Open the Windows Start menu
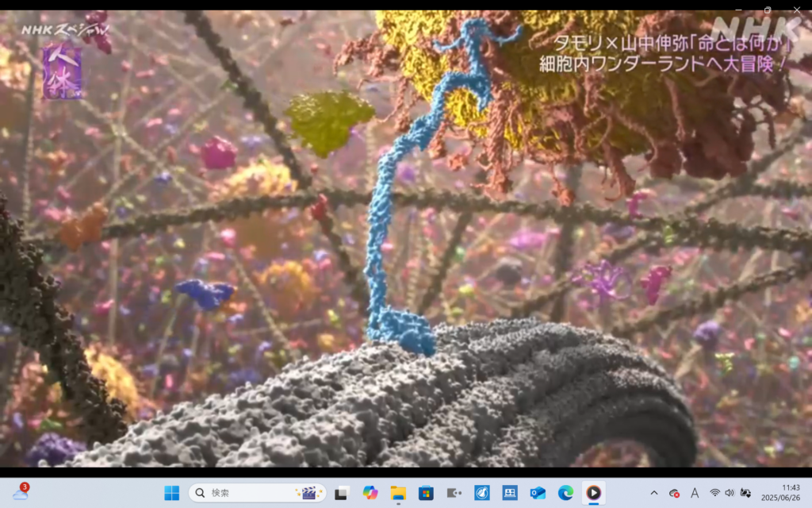 pyautogui.click(x=171, y=493)
